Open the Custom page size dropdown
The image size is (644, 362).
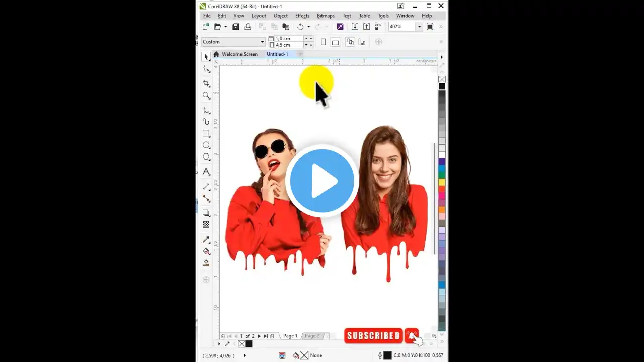263,41
